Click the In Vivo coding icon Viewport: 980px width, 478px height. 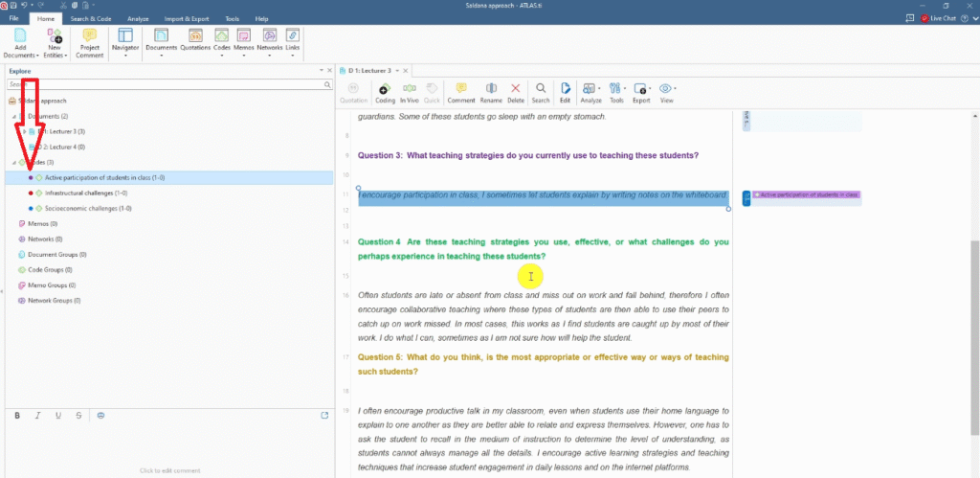coord(410,92)
